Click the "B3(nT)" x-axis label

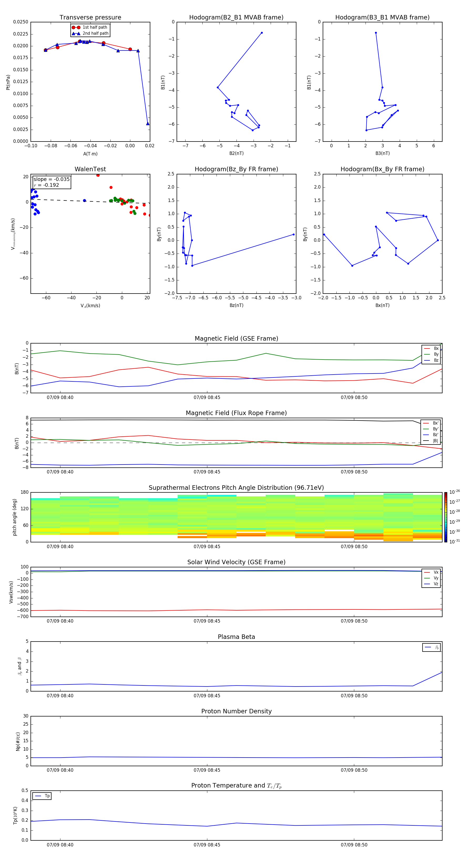(382, 153)
